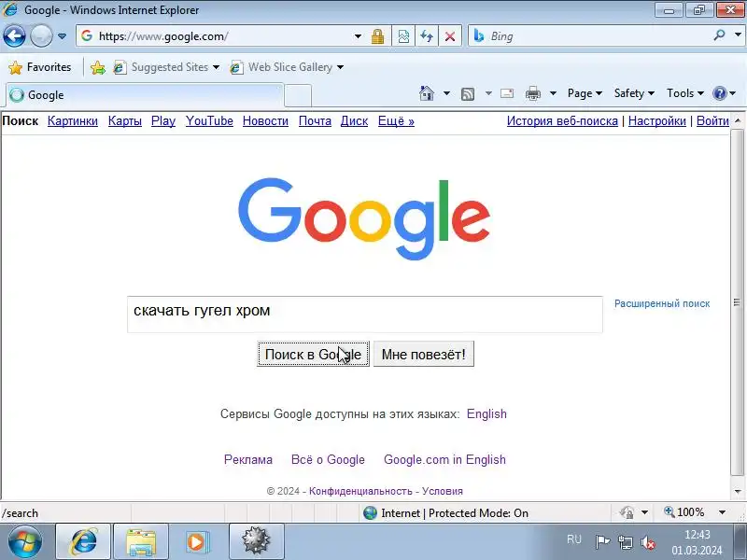
Task: Open the Page menu
Action: (585, 93)
